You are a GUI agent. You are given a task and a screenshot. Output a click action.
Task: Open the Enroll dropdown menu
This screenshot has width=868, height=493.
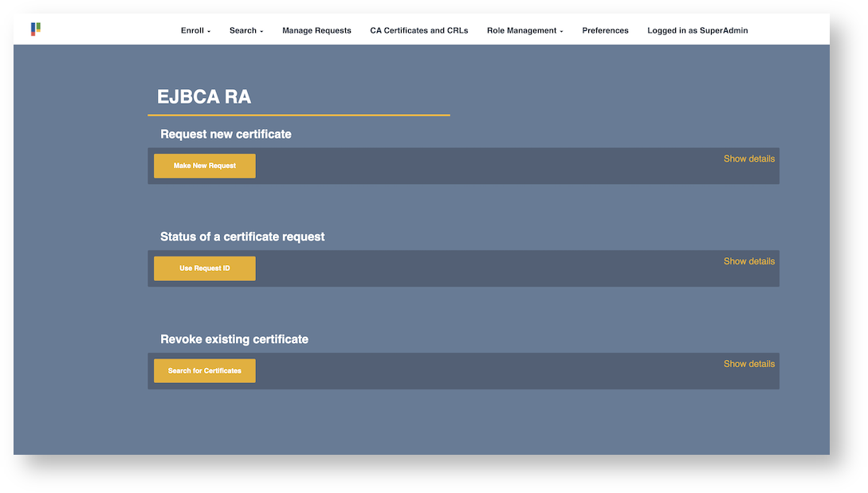(193, 30)
